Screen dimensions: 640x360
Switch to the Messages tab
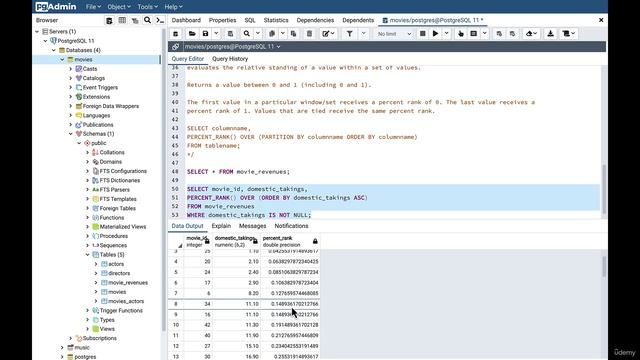tap(253, 226)
